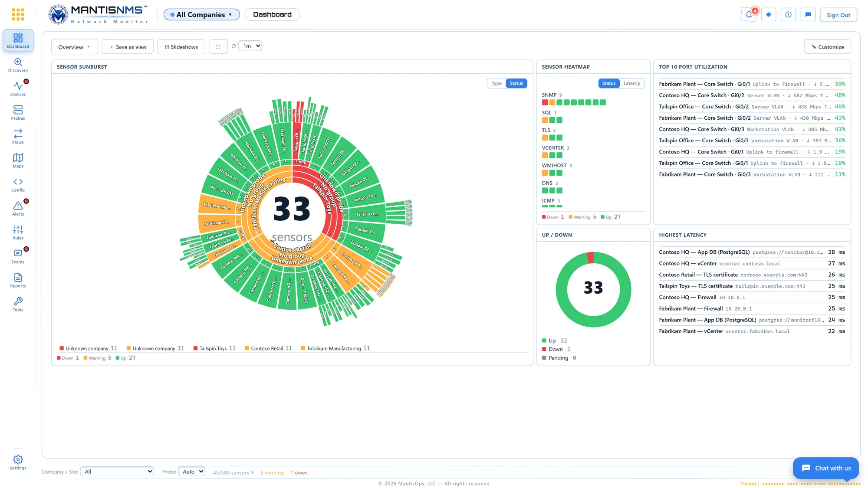Open the Events sidebar section
The image size is (868, 488).
pos(18,256)
